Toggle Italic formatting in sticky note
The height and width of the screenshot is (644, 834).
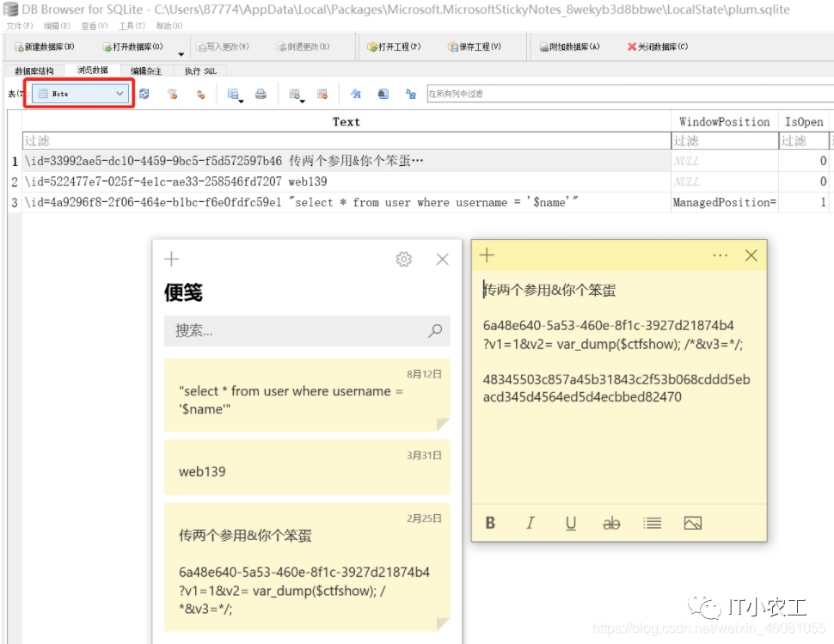point(530,524)
